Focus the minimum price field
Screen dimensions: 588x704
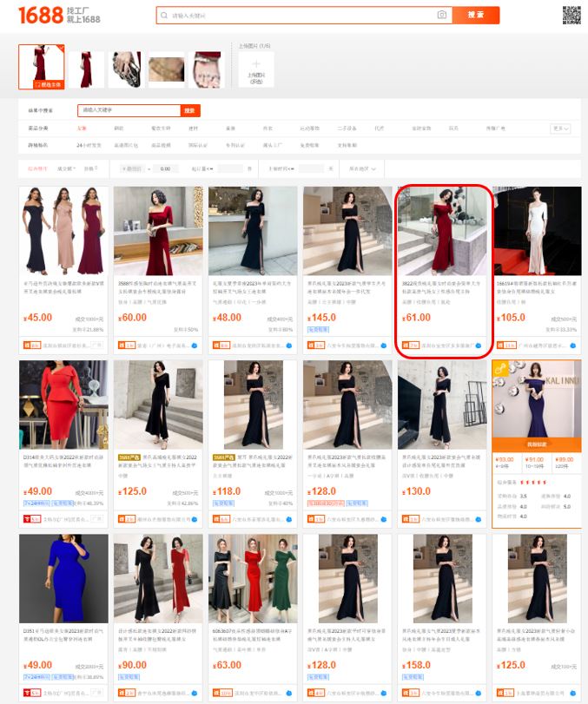coord(132,168)
